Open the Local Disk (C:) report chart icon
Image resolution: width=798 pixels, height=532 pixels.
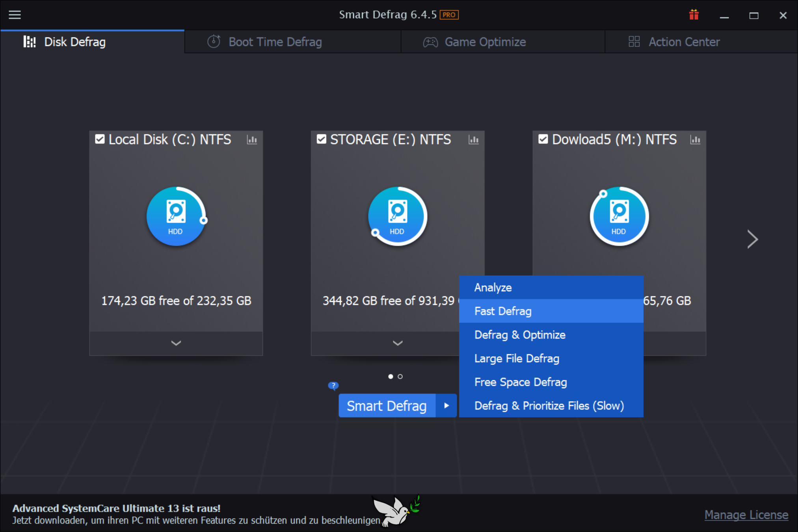(252, 140)
